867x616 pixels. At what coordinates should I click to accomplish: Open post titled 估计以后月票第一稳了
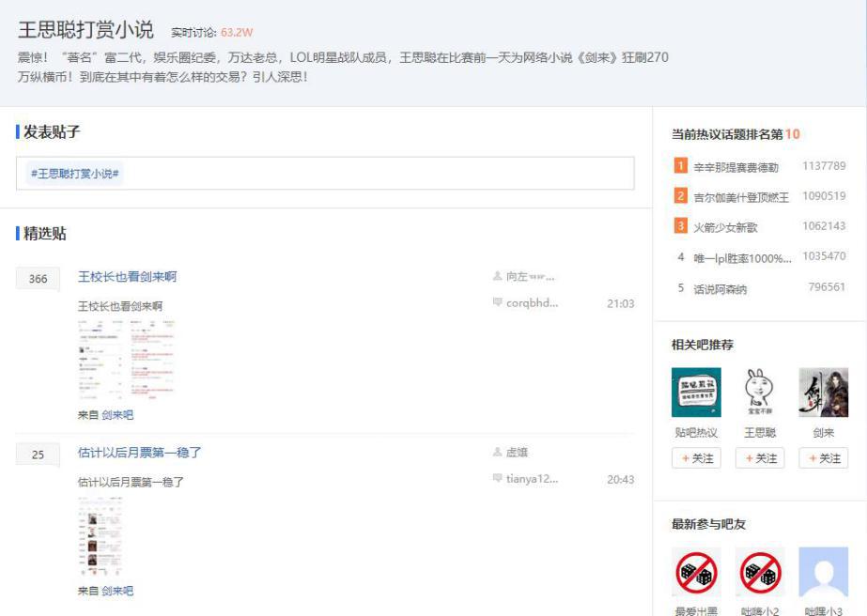(x=139, y=453)
